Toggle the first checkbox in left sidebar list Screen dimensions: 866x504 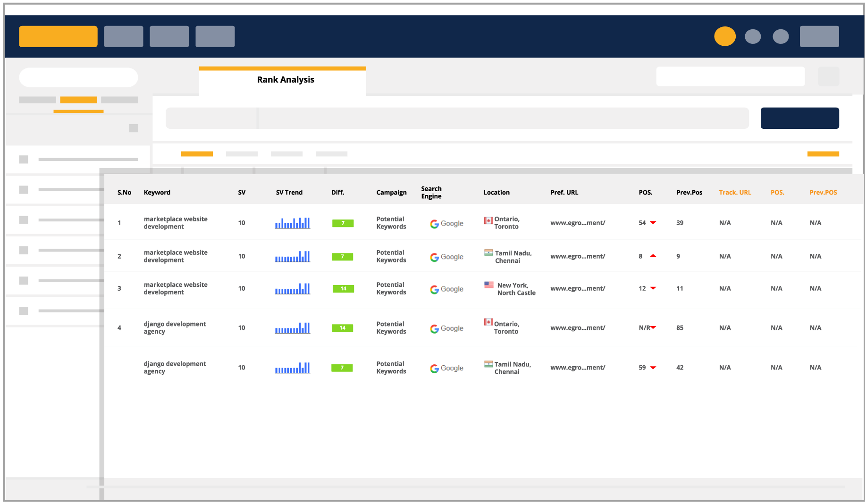click(x=24, y=160)
